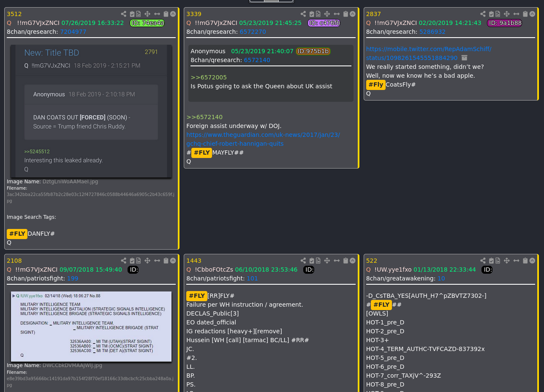
Task: Click image name DztgLniWoAAMaeI.jpg
Action: point(70,182)
